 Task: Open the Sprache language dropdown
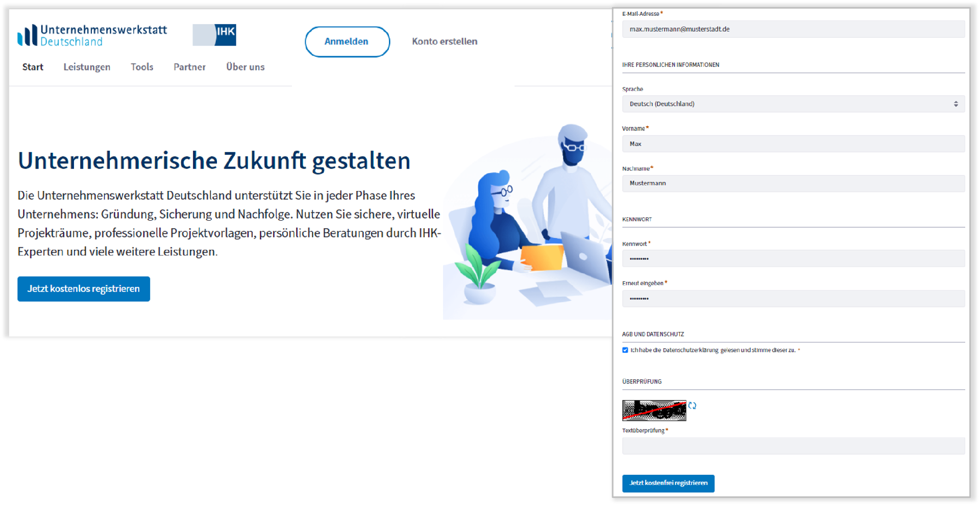[793, 104]
